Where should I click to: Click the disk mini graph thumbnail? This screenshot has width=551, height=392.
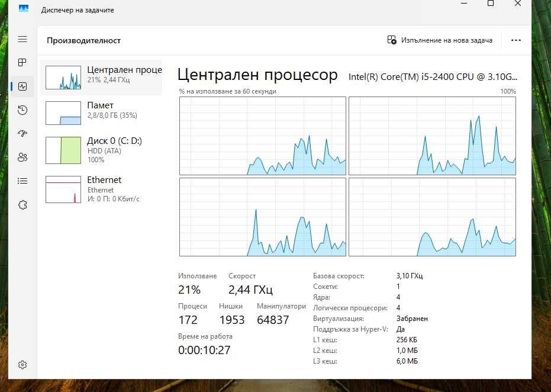click(x=63, y=150)
